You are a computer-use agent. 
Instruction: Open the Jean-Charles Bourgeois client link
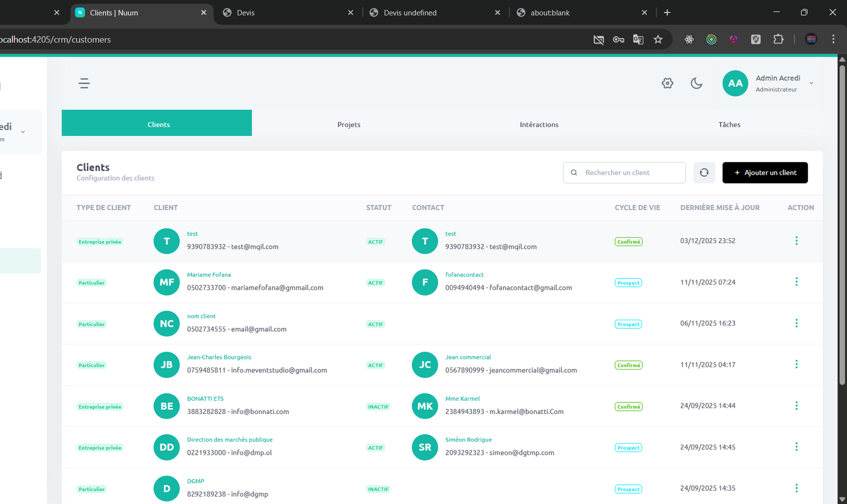pos(219,357)
